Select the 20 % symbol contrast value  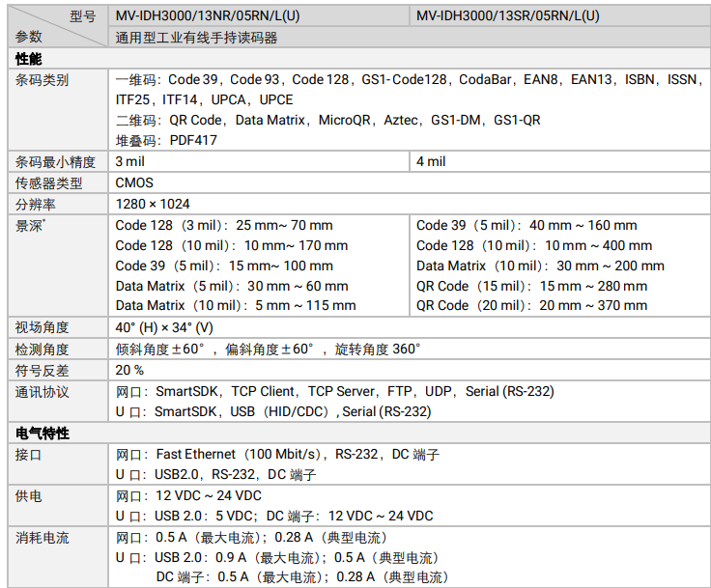tap(129, 370)
